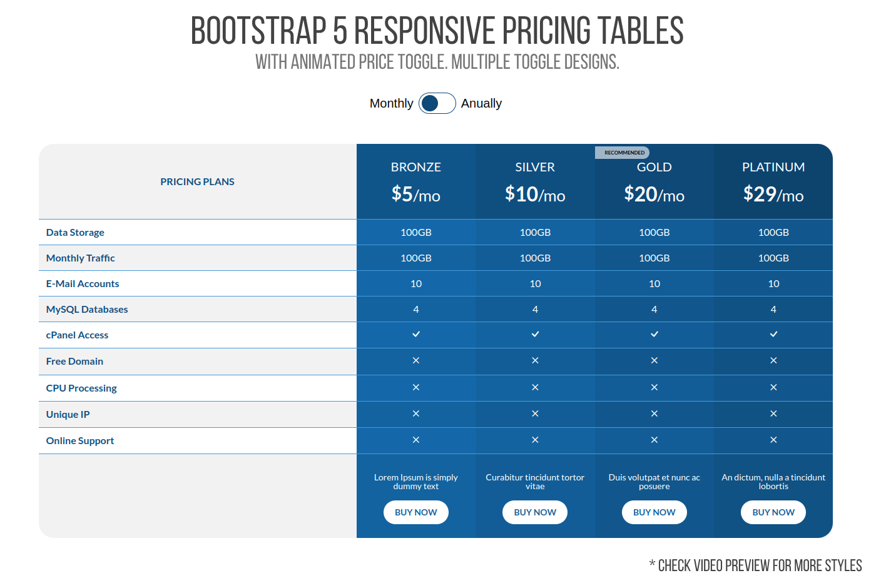The width and height of the screenshot is (876, 588).
Task: Click the Bronze plan Buy Now button
Action: 416,512
